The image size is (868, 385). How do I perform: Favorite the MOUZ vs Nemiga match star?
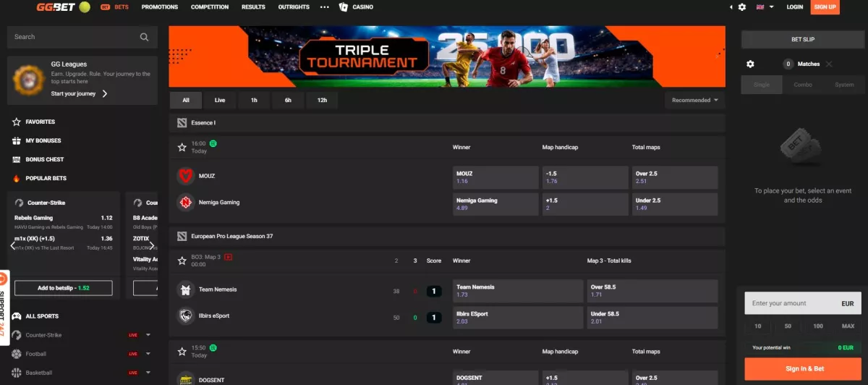click(x=182, y=147)
